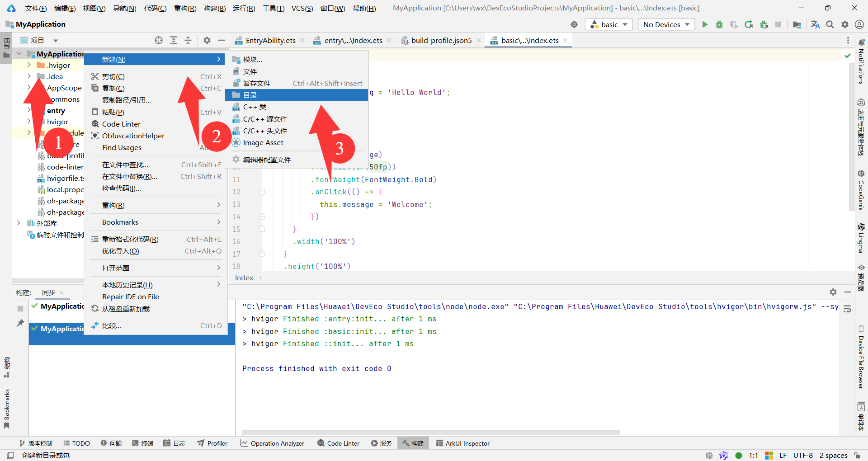Switch to EntryAbility.ets tab

(x=270, y=40)
